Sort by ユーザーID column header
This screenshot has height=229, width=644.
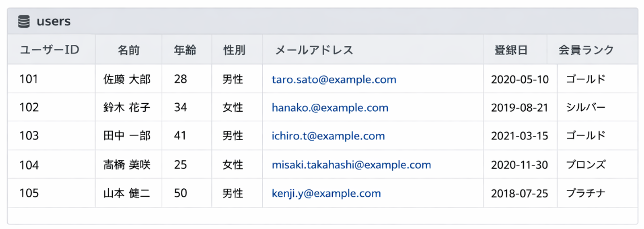click(x=49, y=50)
